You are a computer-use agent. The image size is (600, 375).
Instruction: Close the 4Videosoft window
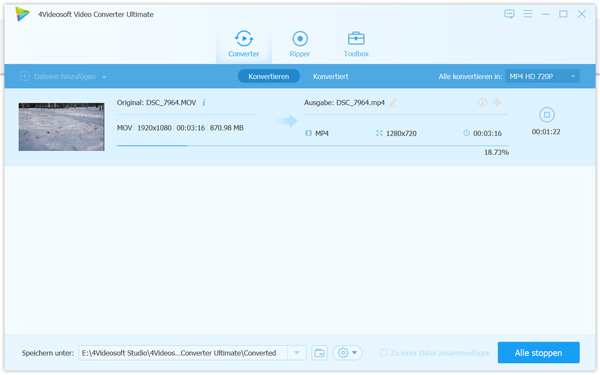point(581,14)
